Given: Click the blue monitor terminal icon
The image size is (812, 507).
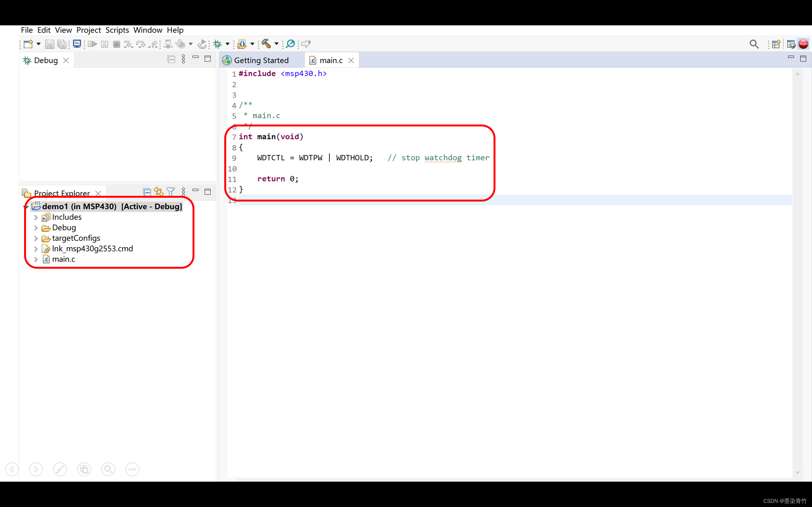Looking at the screenshot, I should click(x=77, y=44).
